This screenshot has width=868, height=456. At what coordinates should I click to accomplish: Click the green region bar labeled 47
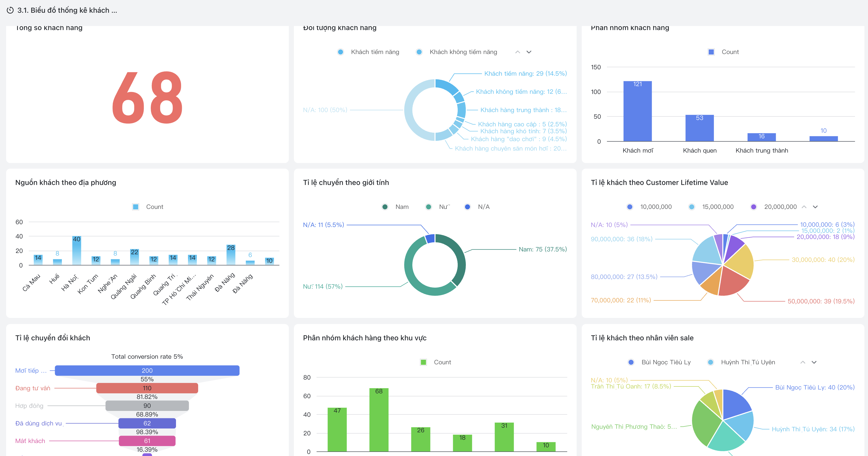tap(337, 430)
